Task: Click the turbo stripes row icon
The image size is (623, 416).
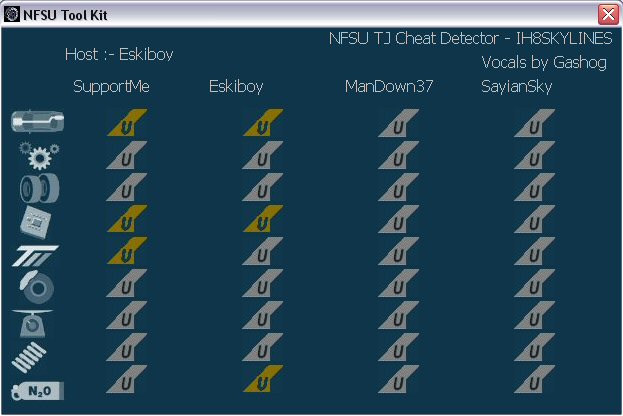Action: pos(35,255)
